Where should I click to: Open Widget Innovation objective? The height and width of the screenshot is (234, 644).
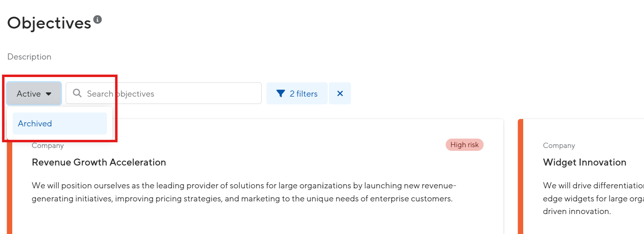584,162
